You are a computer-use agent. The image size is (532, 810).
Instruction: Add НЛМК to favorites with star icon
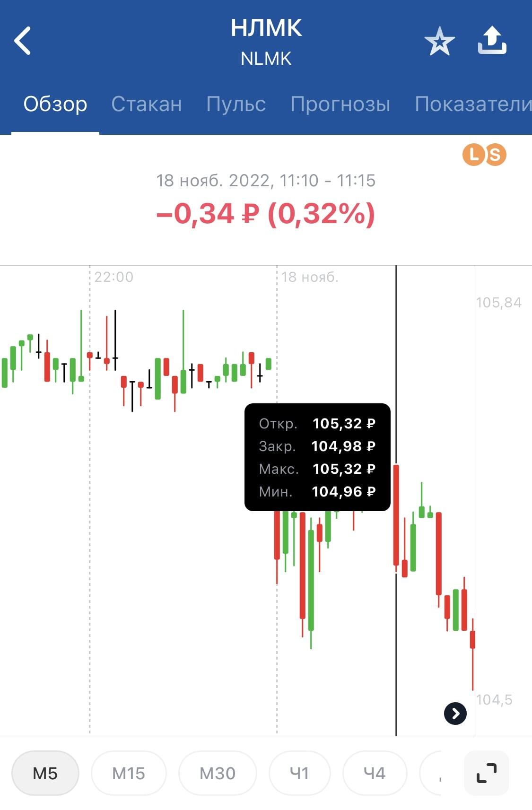[x=439, y=41]
